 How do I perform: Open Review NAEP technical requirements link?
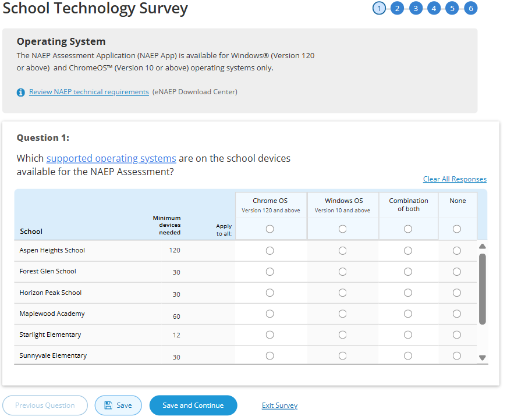click(x=89, y=92)
